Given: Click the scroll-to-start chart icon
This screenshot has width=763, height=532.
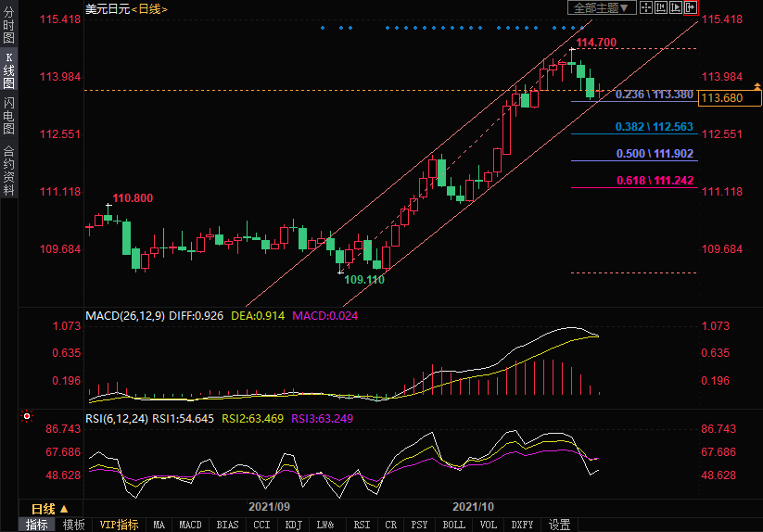Looking at the screenshot, I should [661, 7].
